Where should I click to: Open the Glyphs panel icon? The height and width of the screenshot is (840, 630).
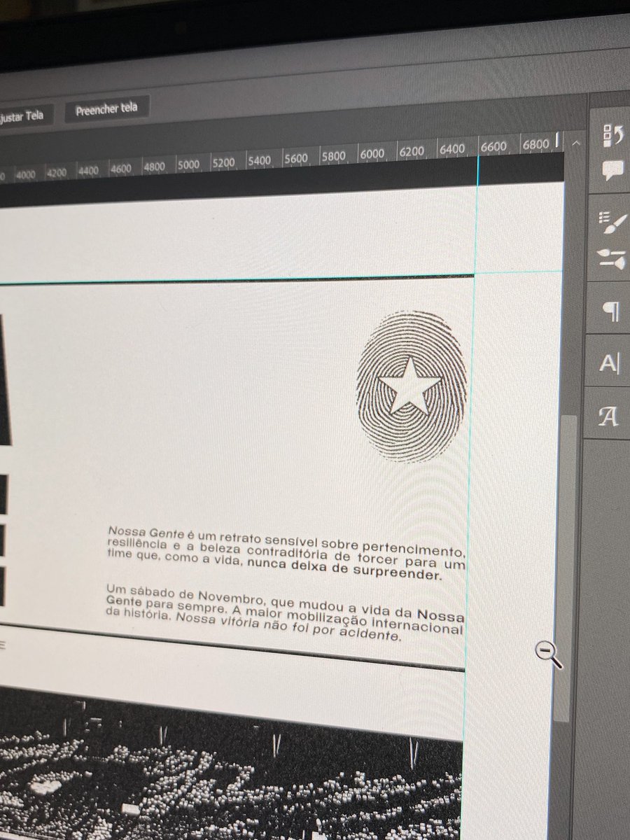coord(609,418)
